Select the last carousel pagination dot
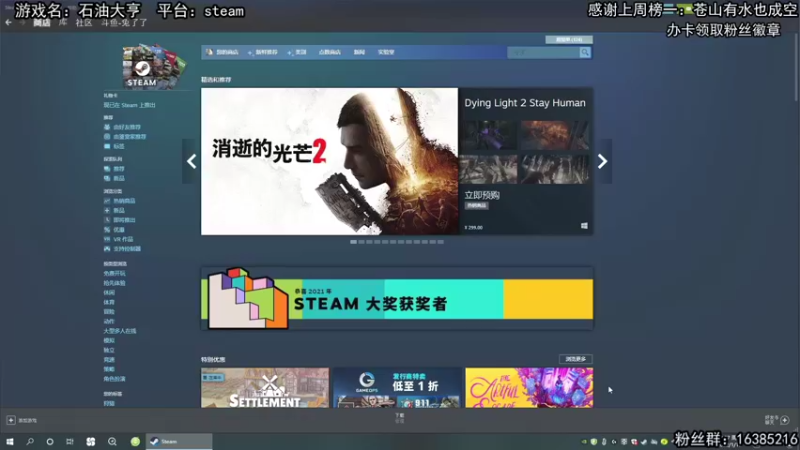The image size is (800, 450). (x=441, y=242)
